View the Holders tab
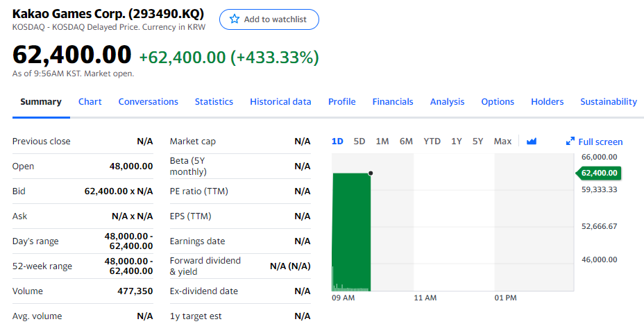The height and width of the screenshot is (333, 644). [x=547, y=102]
